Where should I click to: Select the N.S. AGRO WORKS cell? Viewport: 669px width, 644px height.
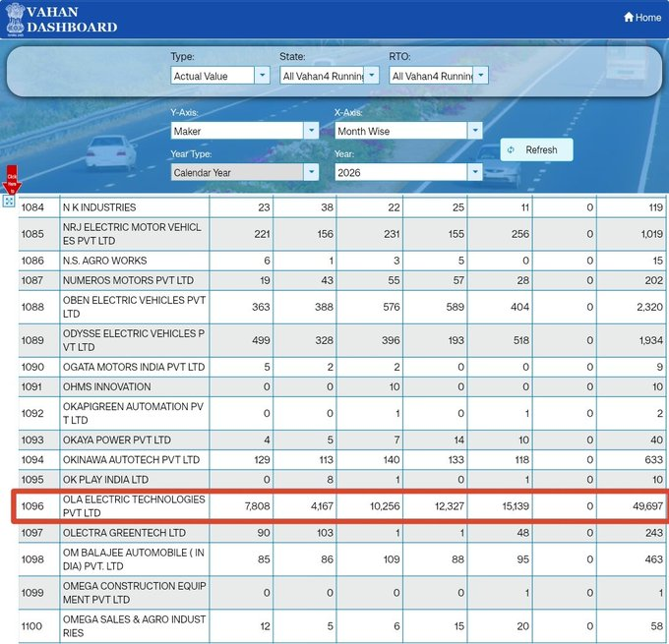[x=135, y=261]
